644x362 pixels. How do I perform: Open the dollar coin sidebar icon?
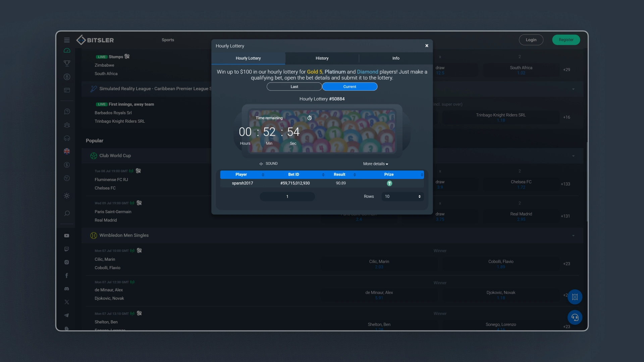point(67,165)
